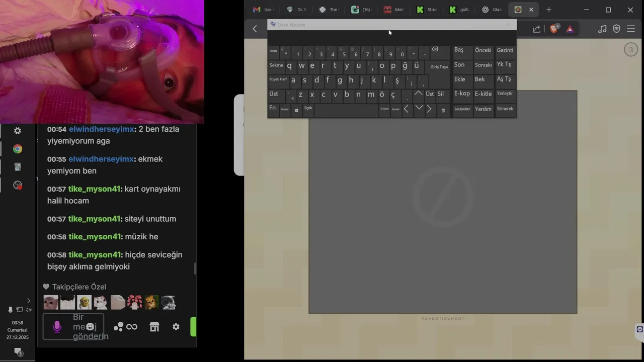This screenshot has height=362, width=644.
Task: Click the backspace key on on-screen keyboard
Action: coord(440,52)
